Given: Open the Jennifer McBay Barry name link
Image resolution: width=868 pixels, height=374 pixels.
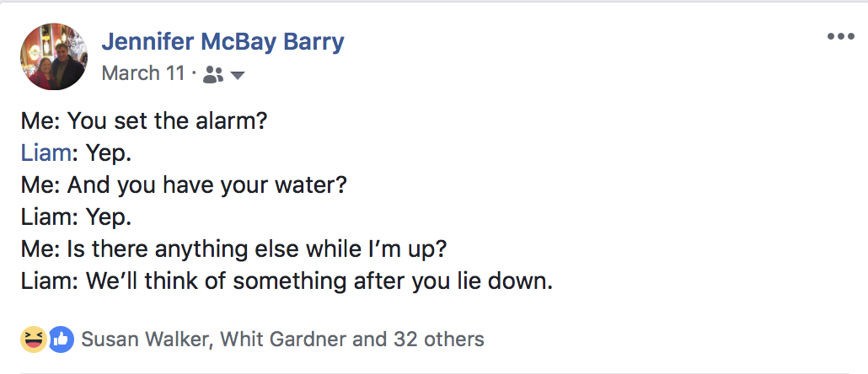Looking at the screenshot, I should (x=222, y=41).
